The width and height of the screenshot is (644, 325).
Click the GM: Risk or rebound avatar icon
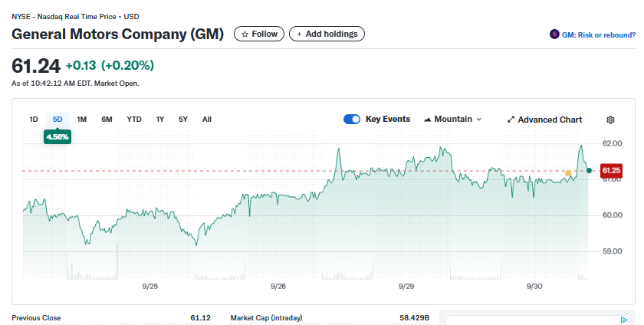click(554, 34)
